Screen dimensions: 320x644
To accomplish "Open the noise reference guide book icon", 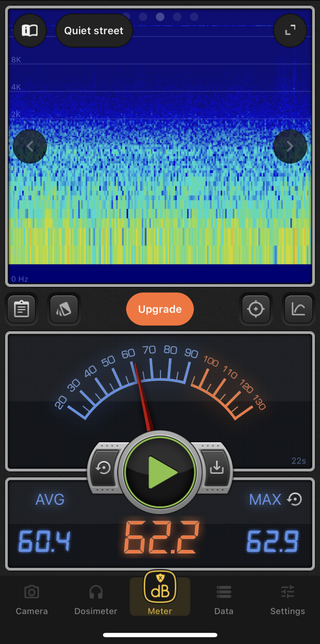I will point(30,31).
